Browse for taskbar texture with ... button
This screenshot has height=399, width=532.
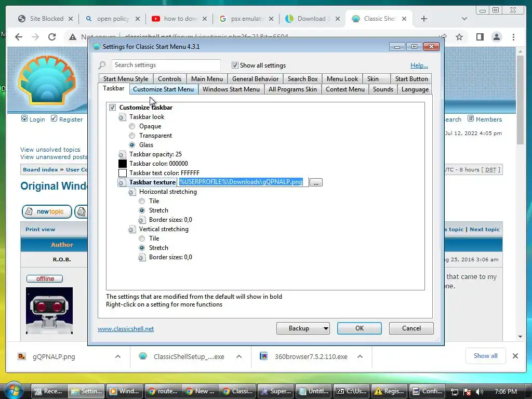click(316, 183)
